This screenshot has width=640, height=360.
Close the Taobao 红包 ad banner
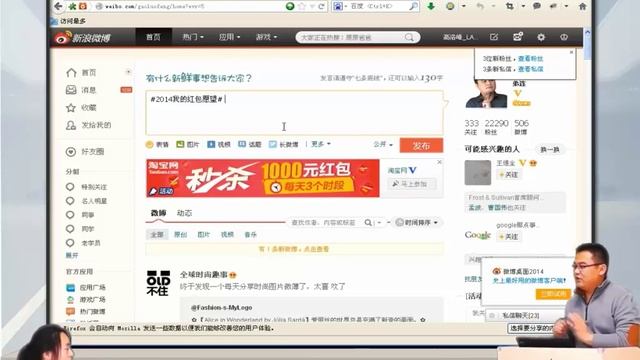[439, 162]
